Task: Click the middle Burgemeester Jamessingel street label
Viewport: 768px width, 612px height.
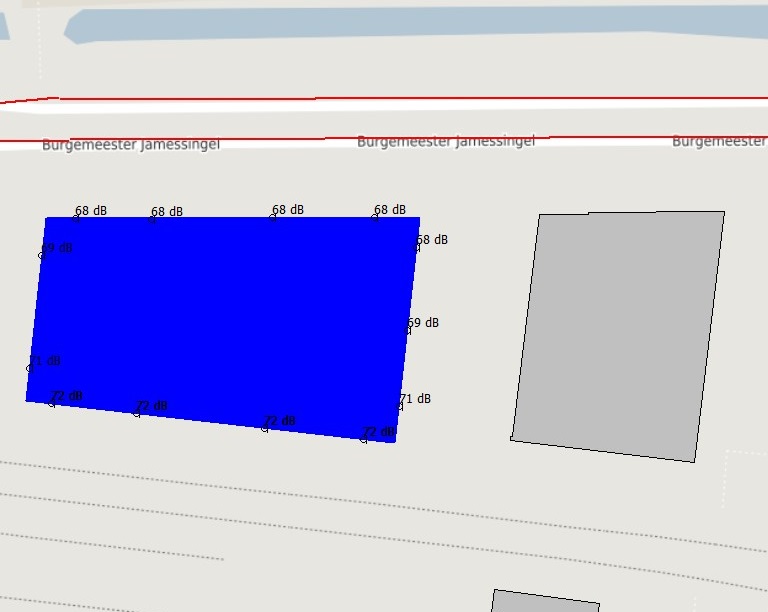Action: point(446,142)
